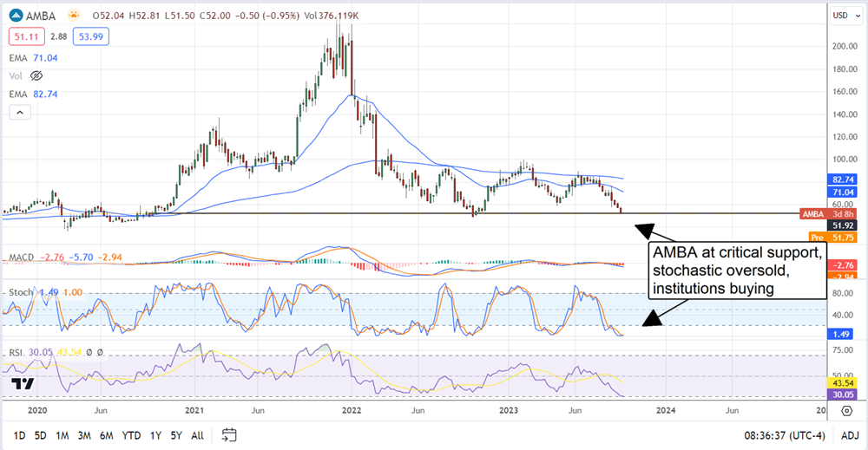868x450 pixels.
Task: Click the AMBA symbol logo icon
Action: pos(16,16)
